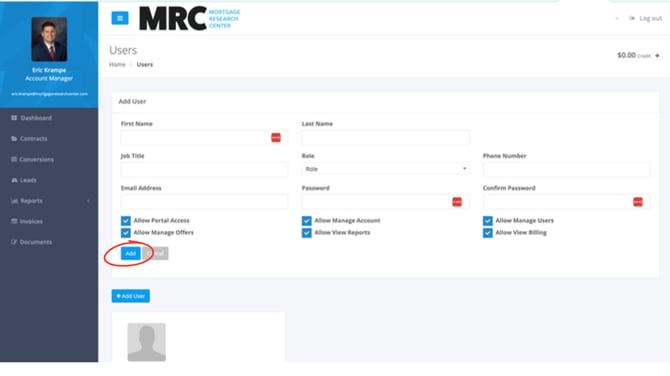Click the account manager email address

coord(49,94)
